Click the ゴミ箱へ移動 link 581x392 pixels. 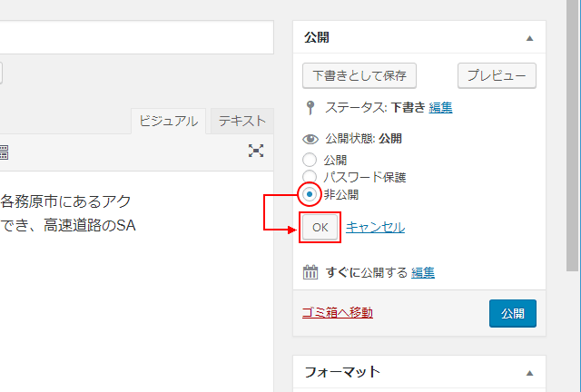(x=337, y=313)
